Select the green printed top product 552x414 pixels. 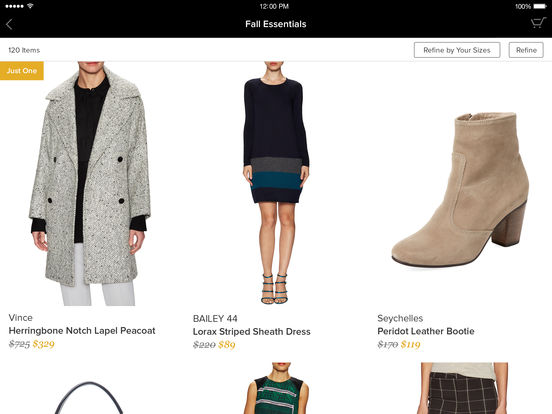click(x=276, y=388)
